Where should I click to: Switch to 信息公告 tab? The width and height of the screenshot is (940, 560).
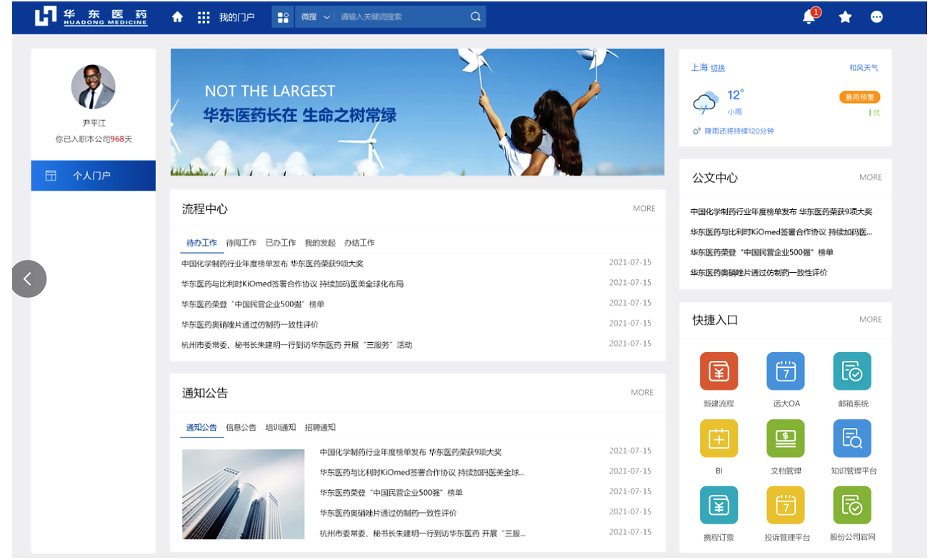coord(241,428)
